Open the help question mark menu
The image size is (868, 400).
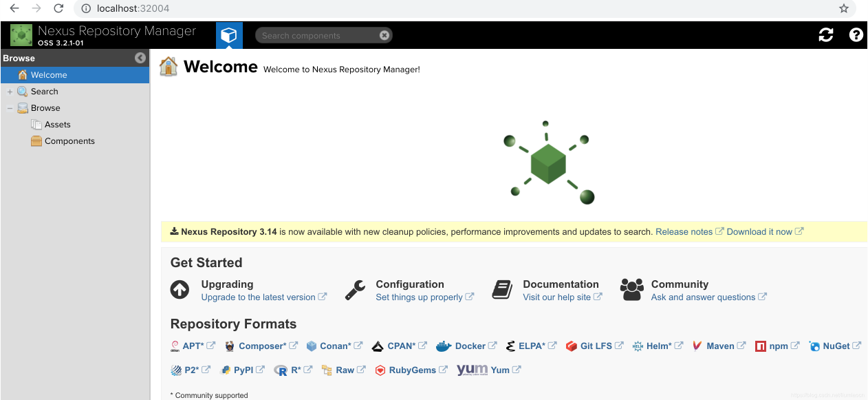pyautogui.click(x=856, y=35)
